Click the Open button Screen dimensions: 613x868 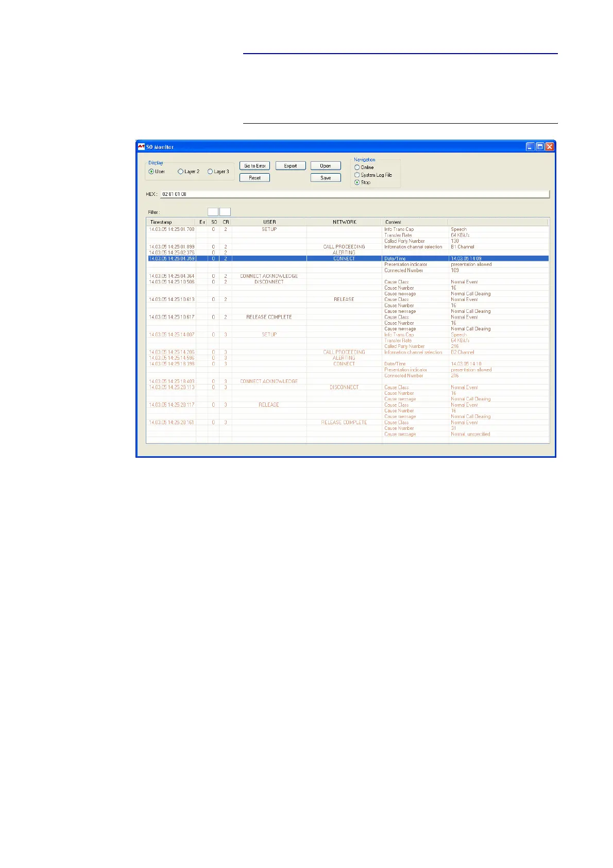(326, 166)
